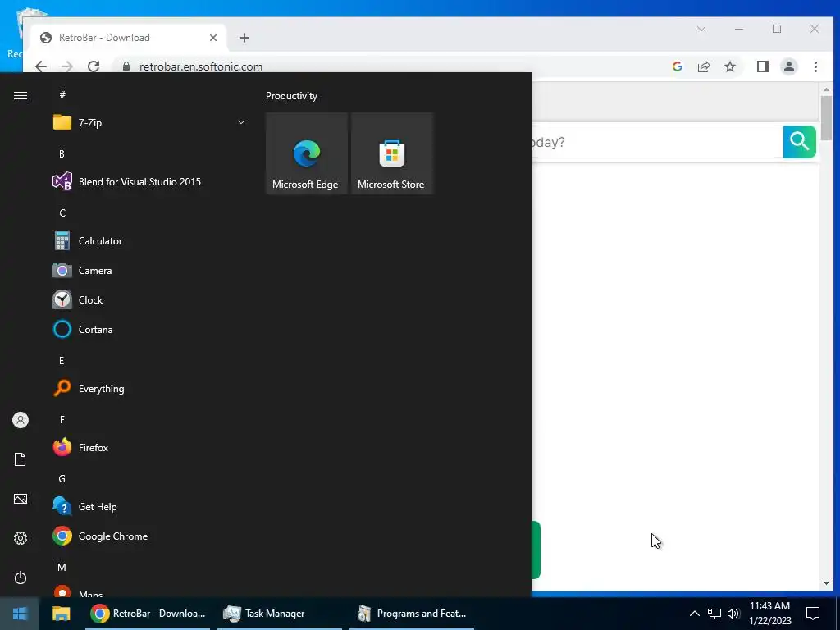Click the Power icon in Start sidebar
This screenshot has width=840, height=630.
point(21,577)
